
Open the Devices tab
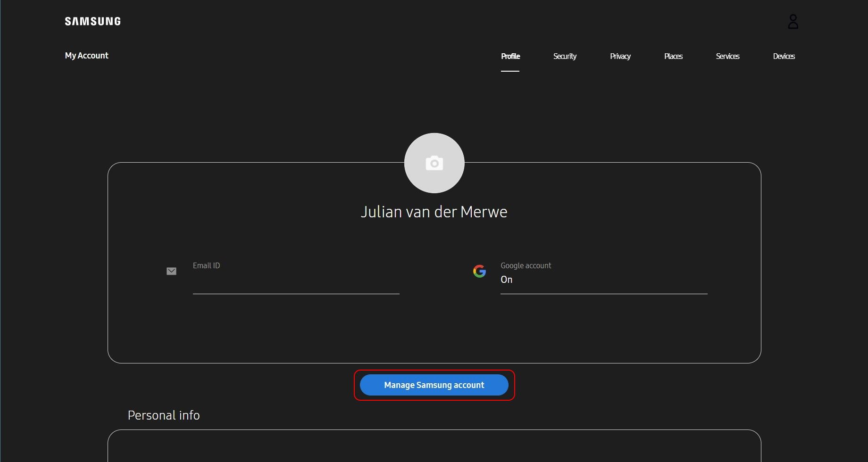[x=784, y=57]
